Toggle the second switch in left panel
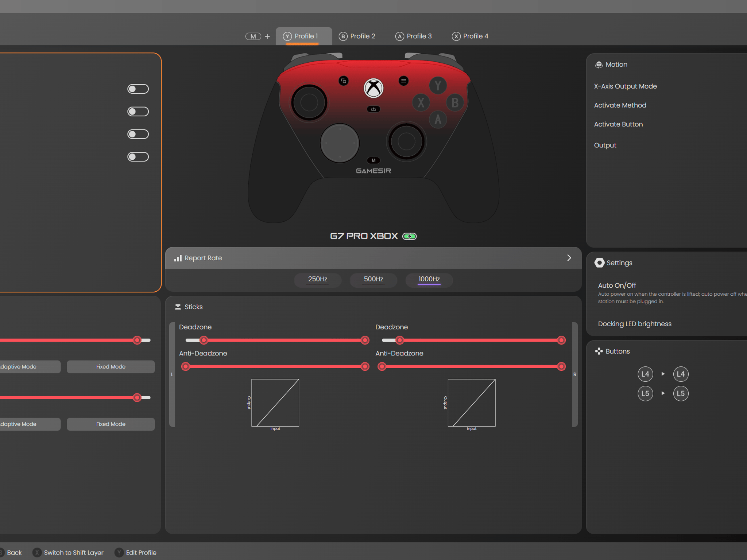747x560 pixels. click(x=138, y=112)
